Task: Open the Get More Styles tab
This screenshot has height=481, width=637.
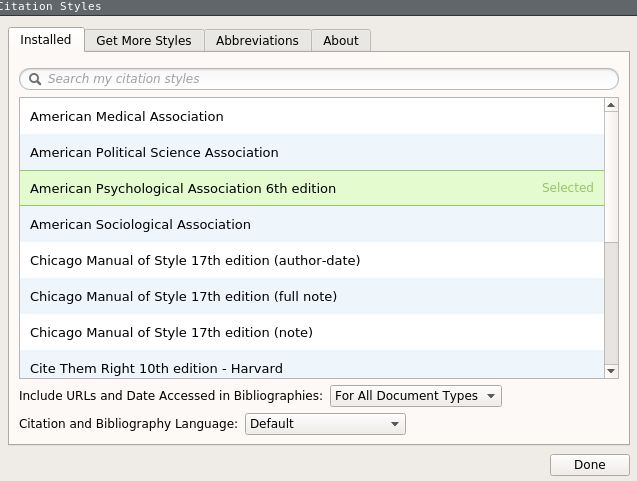Action: coord(144,41)
